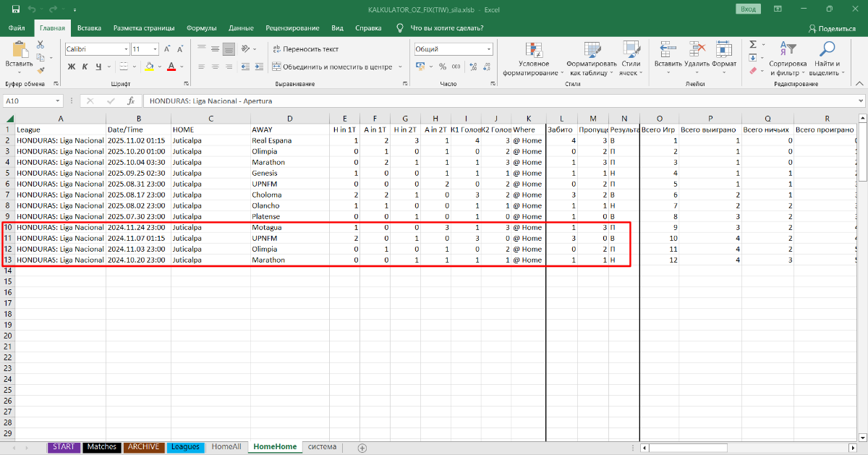This screenshot has width=868, height=455.
Task: Click the Поделиться share button
Action: (x=832, y=28)
